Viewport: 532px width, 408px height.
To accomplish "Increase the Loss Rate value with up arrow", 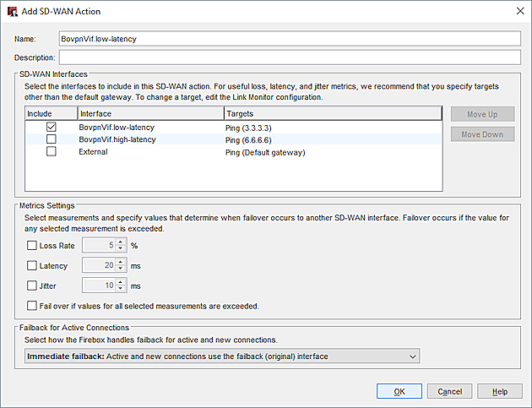I will coord(121,242).
